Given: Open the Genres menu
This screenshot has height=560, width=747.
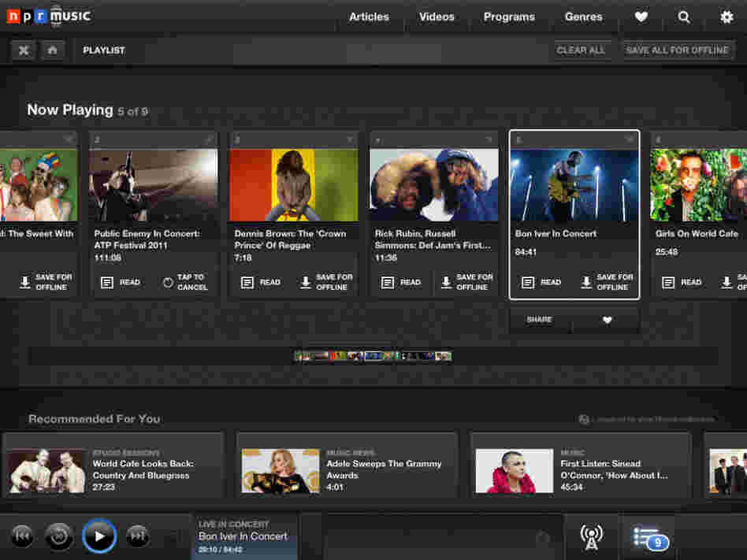Looking at the screenshot, I should coord(583,17).
